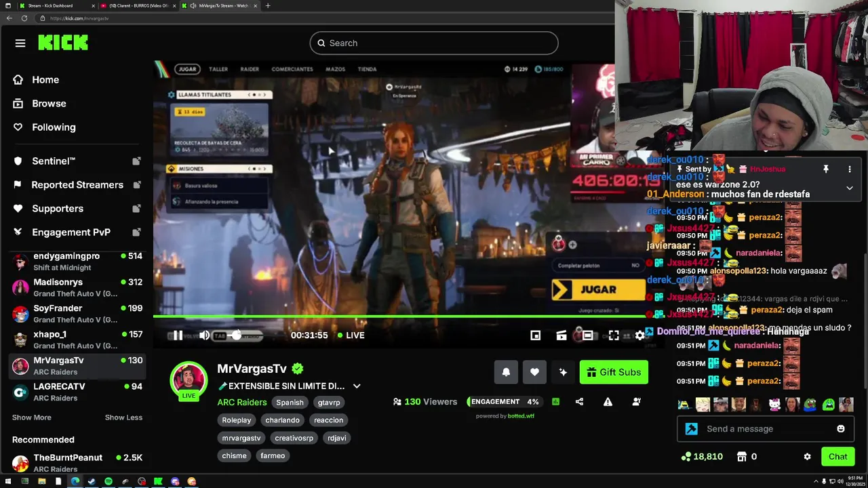Pause the live stream video

point(177,335)
